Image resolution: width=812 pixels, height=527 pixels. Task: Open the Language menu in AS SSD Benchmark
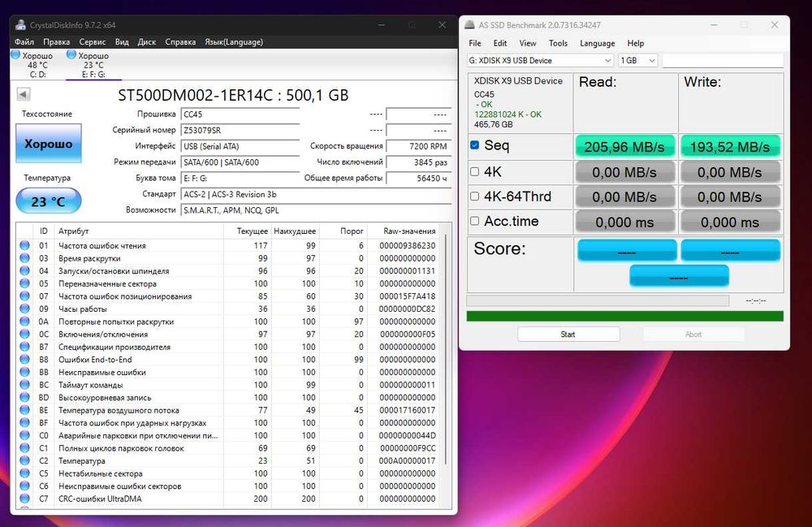pos(597,44)
